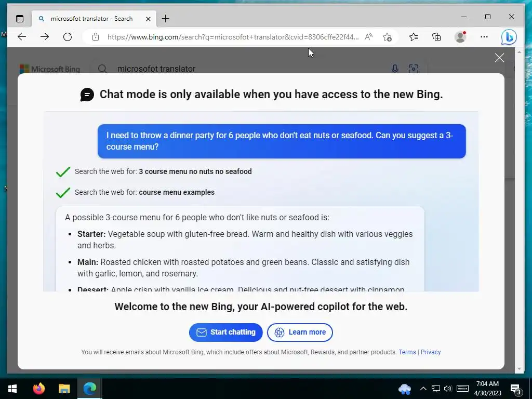View site information via the lock icon
The height and width of the screenshot is (399, 532).
tap(96, 37)
